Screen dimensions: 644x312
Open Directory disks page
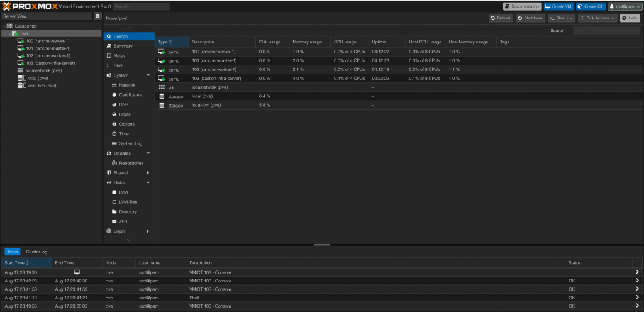(x=128, y=212)
